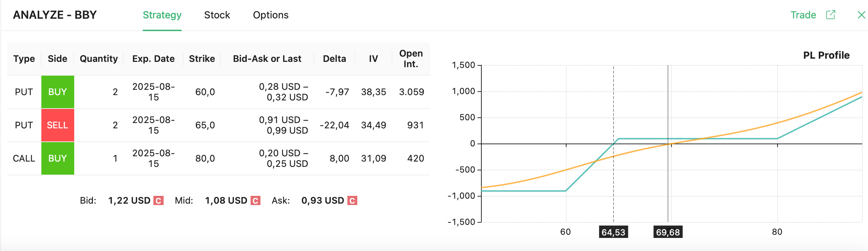This screenshot has height=251, width=868.
Task: Open the Options tab
Action: coord(271,15)
